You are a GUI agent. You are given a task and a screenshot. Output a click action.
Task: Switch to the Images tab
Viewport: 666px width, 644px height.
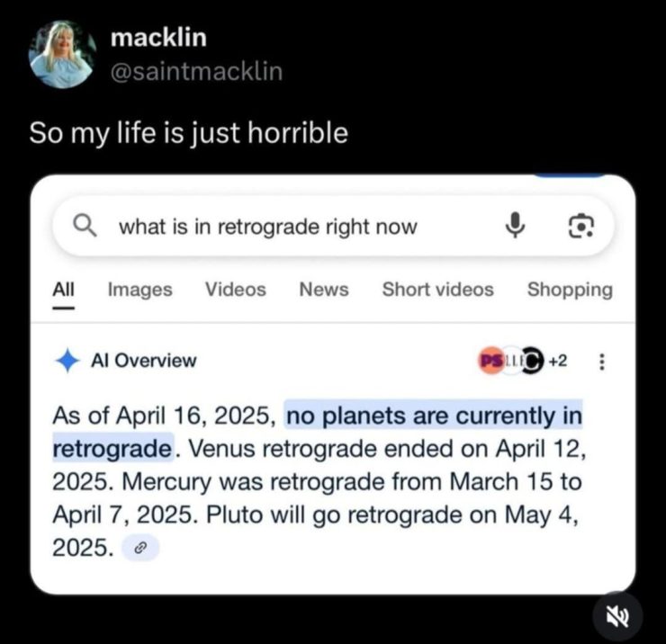tap(140, 290)
